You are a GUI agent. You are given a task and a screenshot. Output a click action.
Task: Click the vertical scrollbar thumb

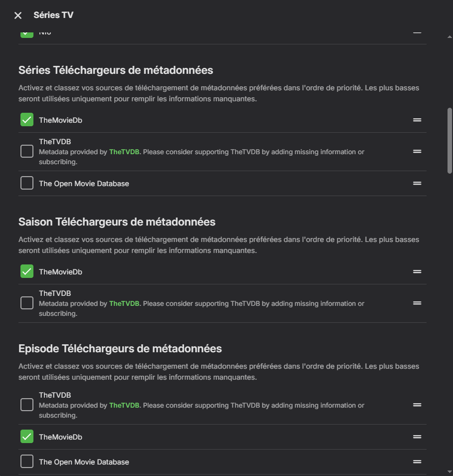point(450,141)
